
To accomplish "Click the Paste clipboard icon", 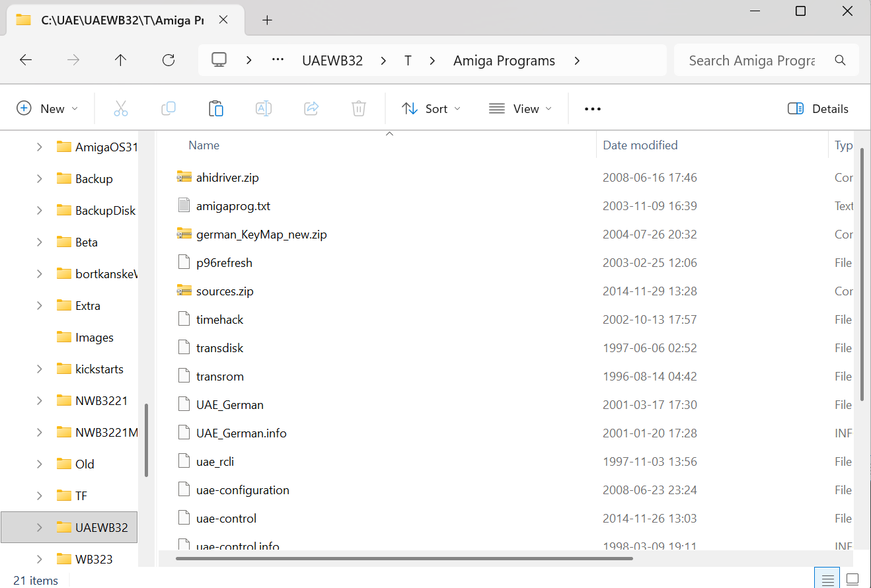I will [216, 108].
